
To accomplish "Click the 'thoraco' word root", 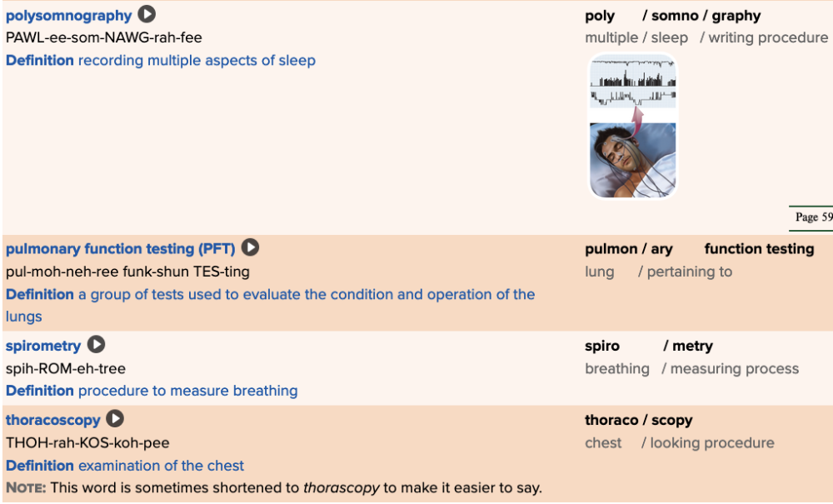I will (611, 420).
